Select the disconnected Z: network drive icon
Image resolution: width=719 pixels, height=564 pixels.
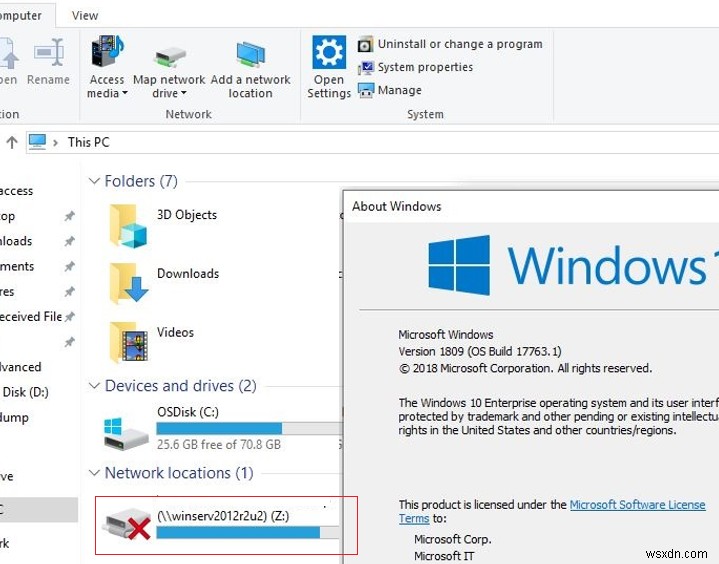point(127,526)
